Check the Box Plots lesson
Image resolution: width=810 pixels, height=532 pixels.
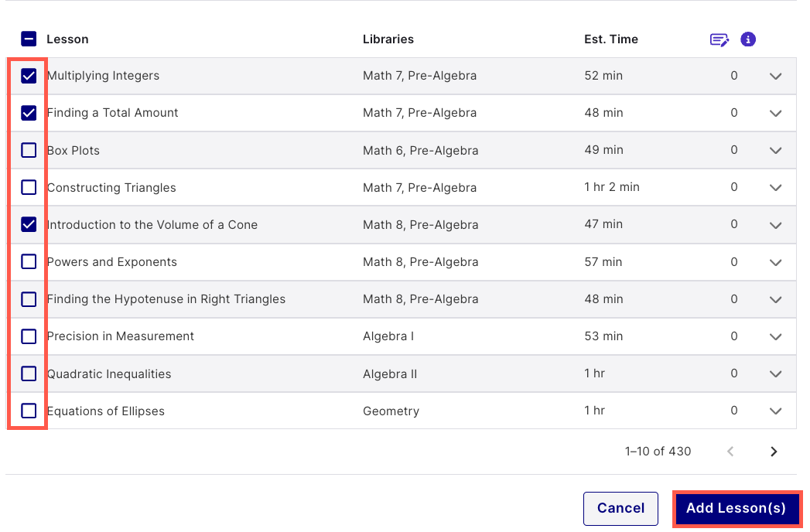point(29,150)
